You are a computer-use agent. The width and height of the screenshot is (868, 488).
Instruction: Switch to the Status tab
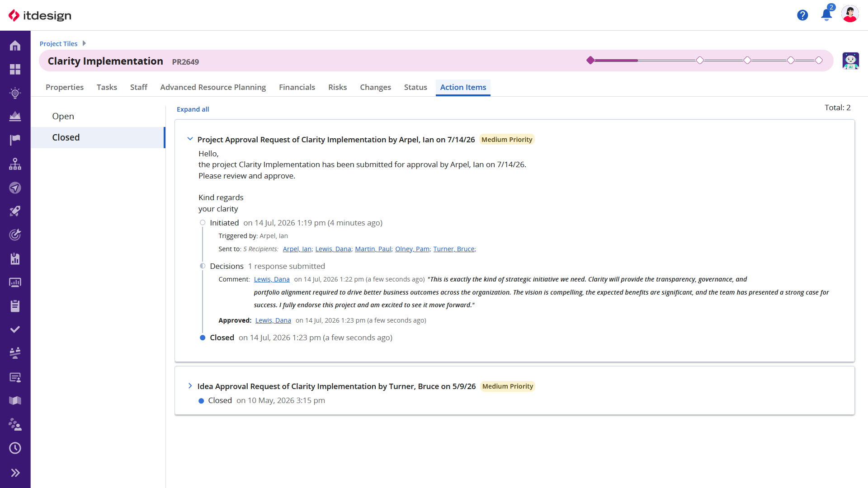pos(415,87)
